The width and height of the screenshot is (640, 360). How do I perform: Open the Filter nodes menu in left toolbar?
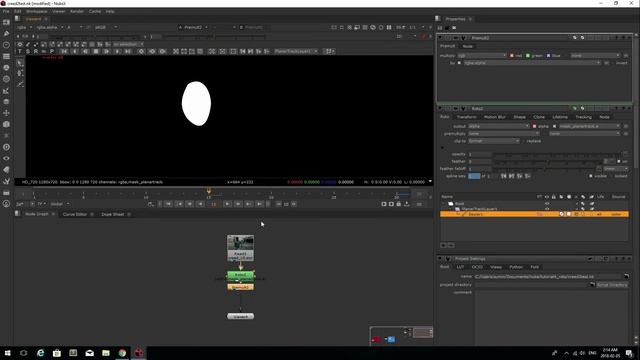pos(6,79)
